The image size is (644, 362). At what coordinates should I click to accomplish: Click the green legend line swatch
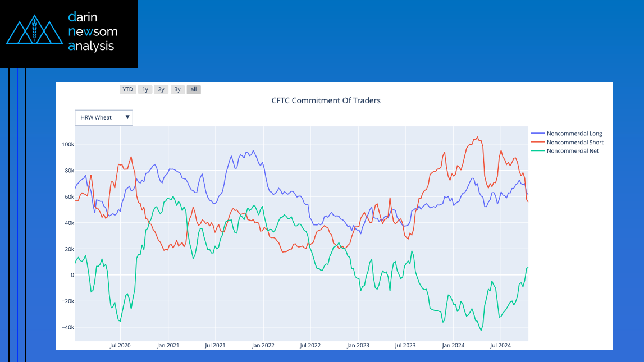click(x=537, y=151)
